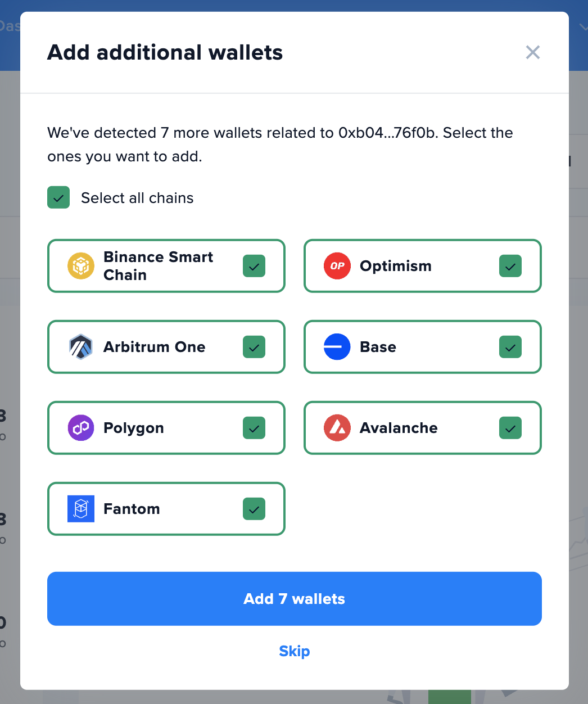Untick the Fantom checkbox
This screenshot has height=704, width=588.
click(x=254, y=509)
